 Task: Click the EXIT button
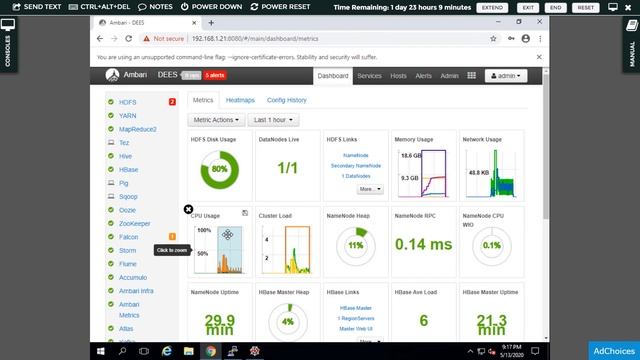point(528,7)
